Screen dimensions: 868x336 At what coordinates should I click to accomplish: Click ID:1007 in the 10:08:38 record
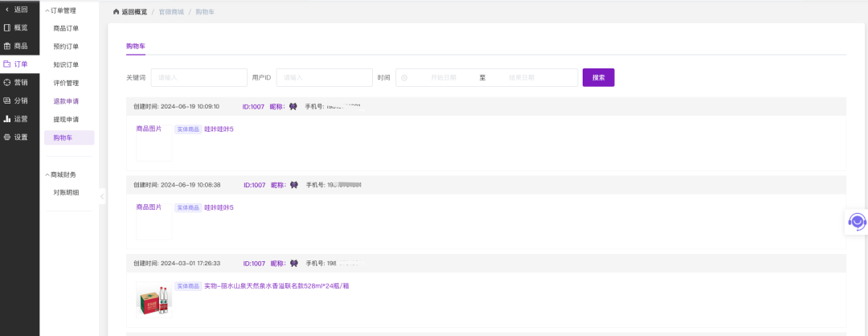255,185
